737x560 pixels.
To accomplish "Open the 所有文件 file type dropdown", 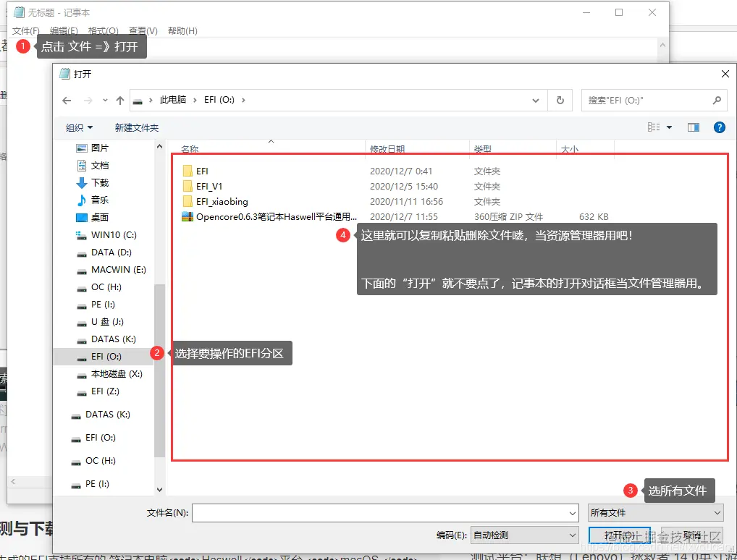I will point(656,513).
